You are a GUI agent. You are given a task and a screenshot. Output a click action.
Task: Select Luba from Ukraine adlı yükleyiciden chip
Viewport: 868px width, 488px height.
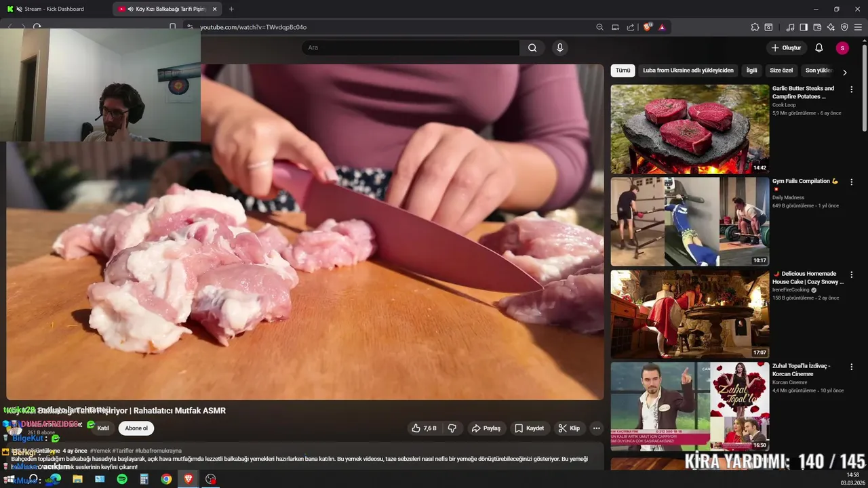click(x=688, y=70)
